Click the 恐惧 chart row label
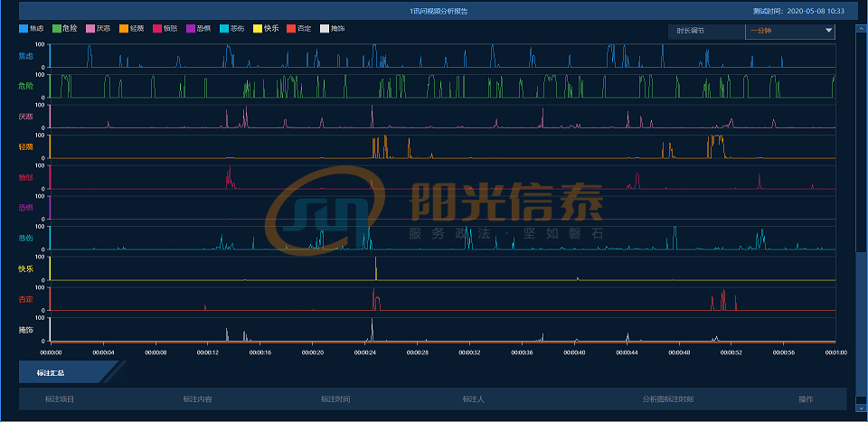This screenshot has height=422, width=868. [26, 208]
